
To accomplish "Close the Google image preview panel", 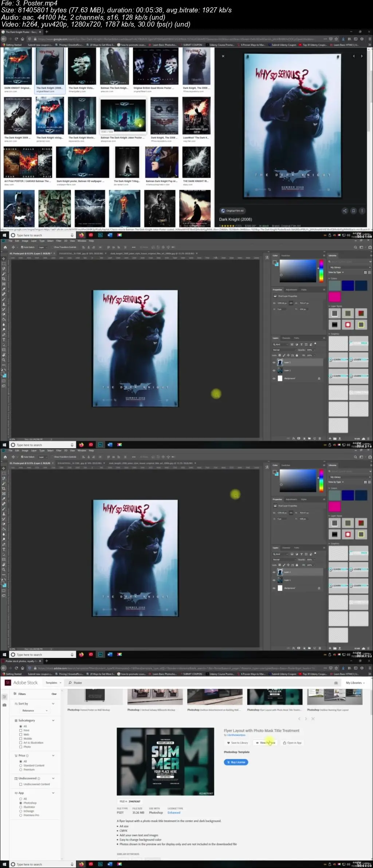I will click(223, 56).
